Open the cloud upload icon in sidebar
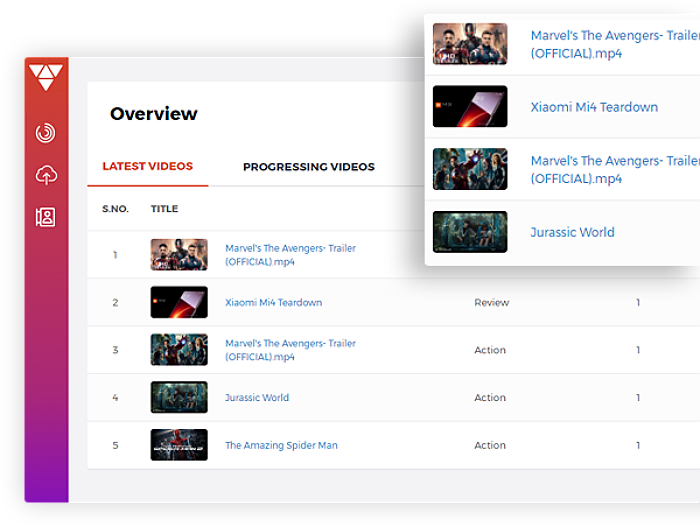Viewport: 700px width, 527px height. (46, 175)
